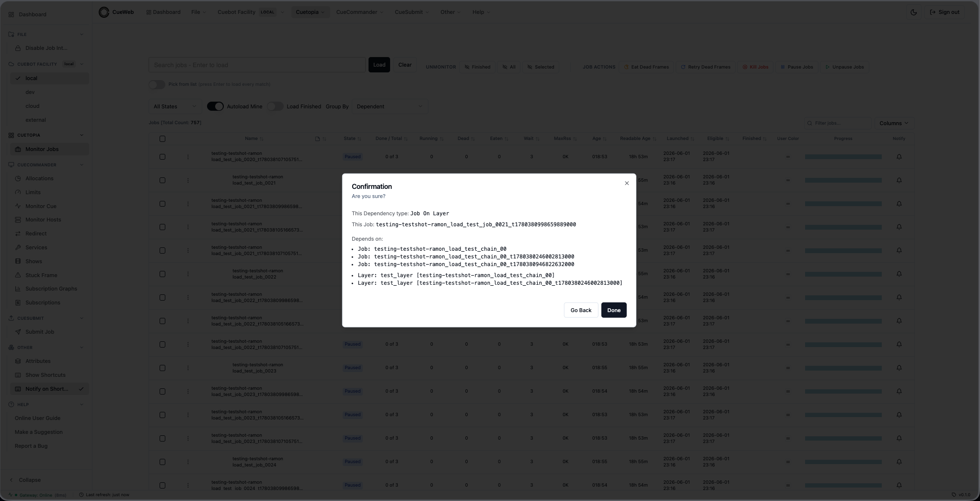Sign out of CueWeb
Screen dimensions: 980x501
(945, 12)
